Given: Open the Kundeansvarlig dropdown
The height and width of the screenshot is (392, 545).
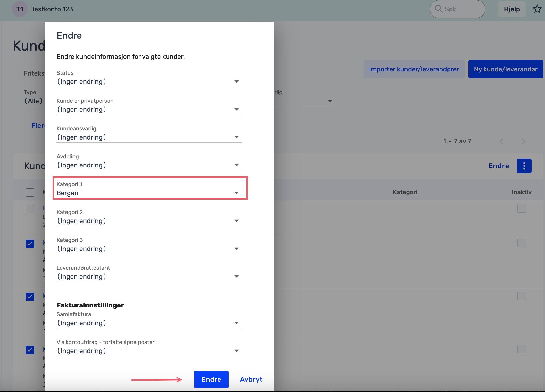Looking at the screenshot, I should point(149,137).
